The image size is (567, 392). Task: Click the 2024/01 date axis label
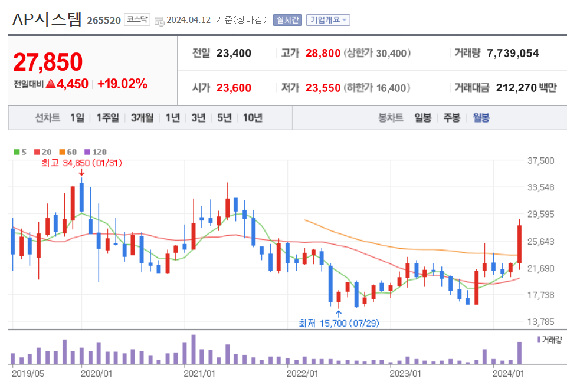508,374
